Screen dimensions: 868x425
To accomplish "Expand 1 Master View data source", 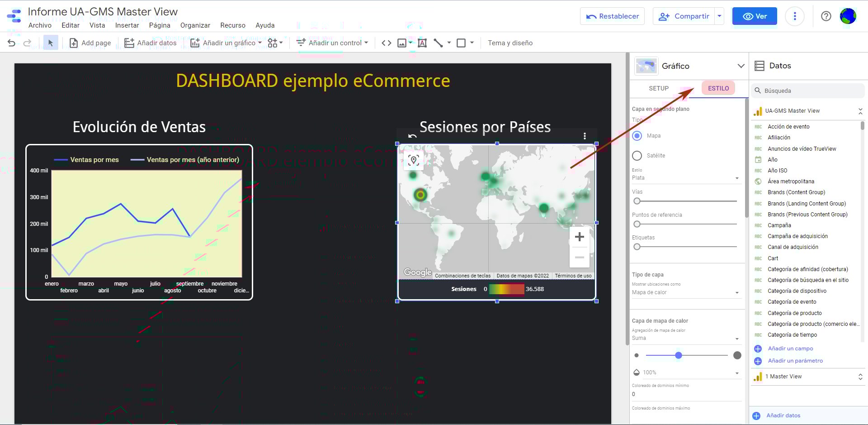I will 860,377.
